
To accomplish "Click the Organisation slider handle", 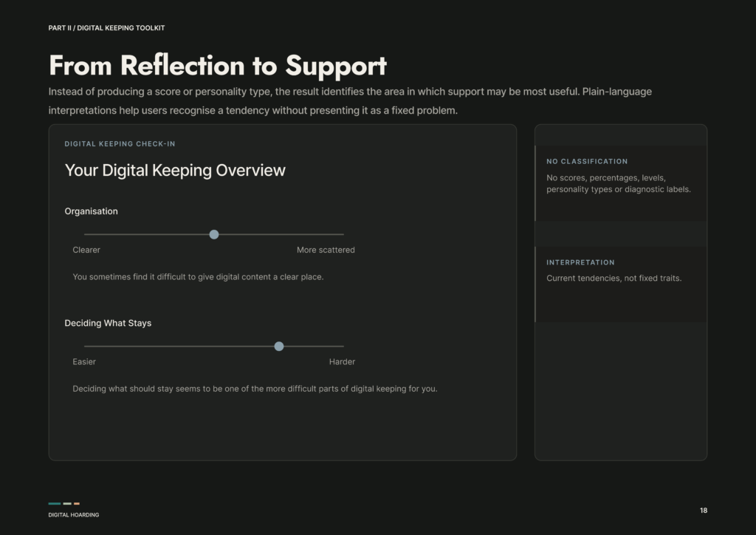I will pyautogui.click(x=214, y=234).
